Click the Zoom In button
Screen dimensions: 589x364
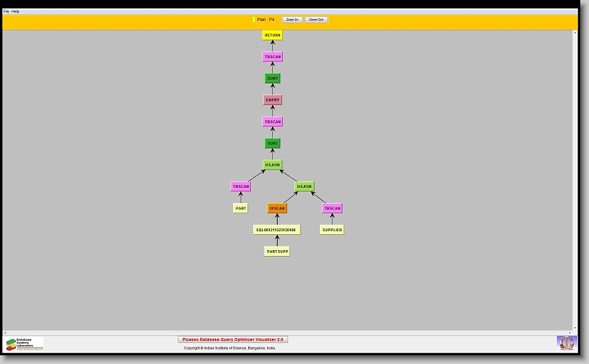pyautogui.click(x=292, y=20)
